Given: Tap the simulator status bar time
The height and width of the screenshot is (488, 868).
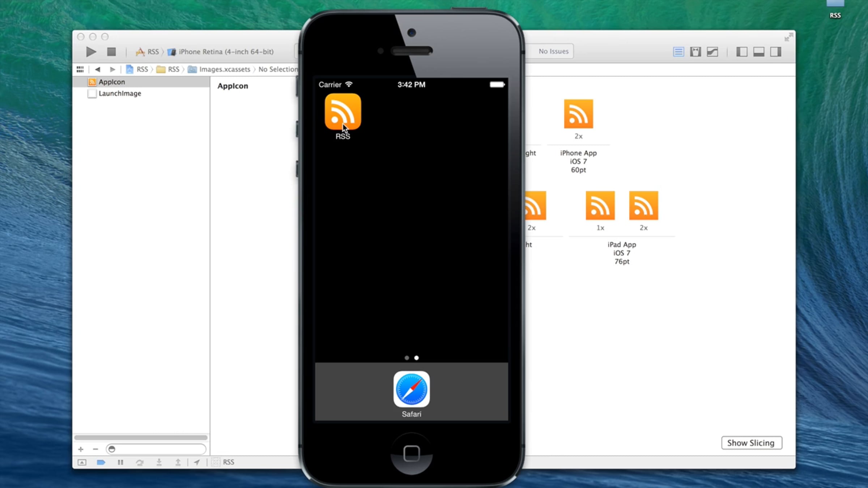Looking at the screenshot, I should coord(412,85).
